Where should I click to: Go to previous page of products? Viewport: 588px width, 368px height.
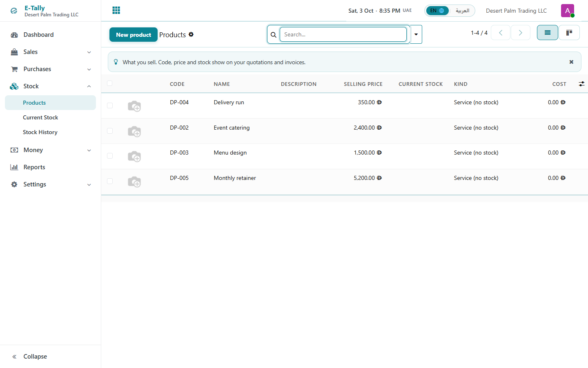pyautogui.click(x=501, y=33)
